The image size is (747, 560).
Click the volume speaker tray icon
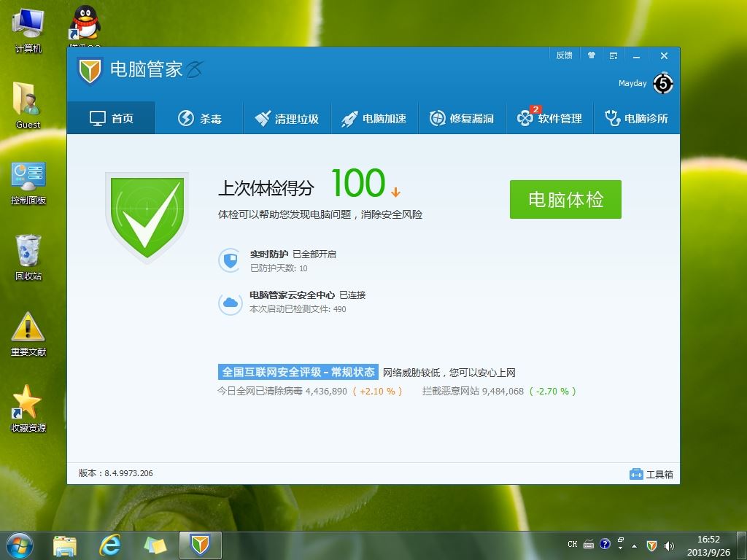pos(670,545)
